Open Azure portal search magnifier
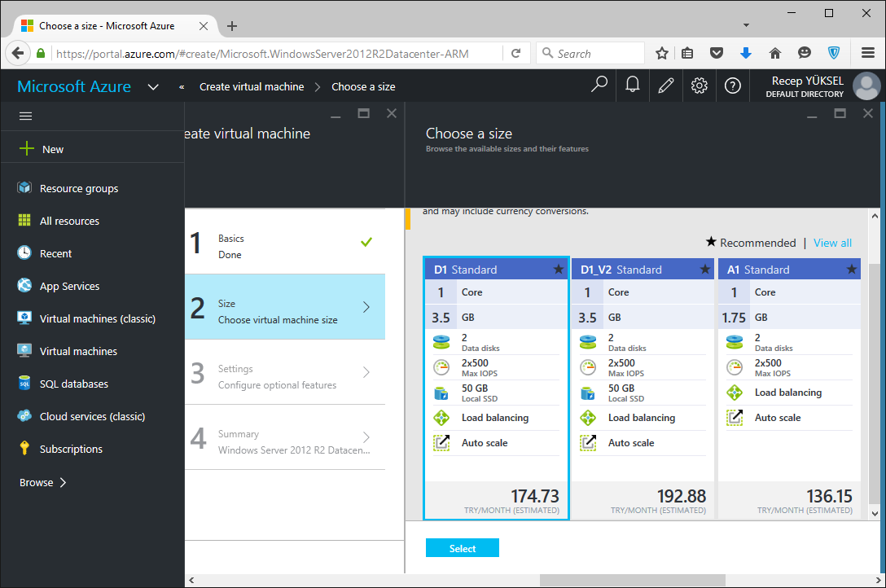This screenshot has height=588, width=886. point(599,86)
